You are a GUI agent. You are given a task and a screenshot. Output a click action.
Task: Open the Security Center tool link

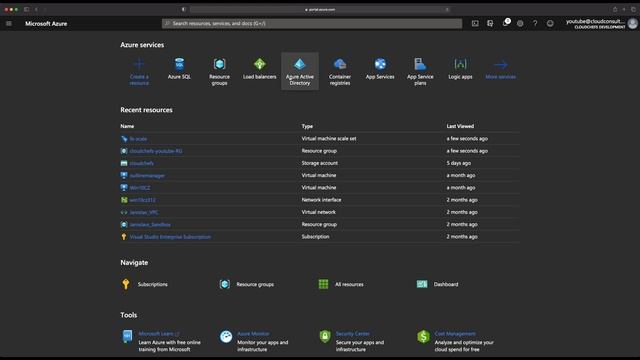point(353,334)
